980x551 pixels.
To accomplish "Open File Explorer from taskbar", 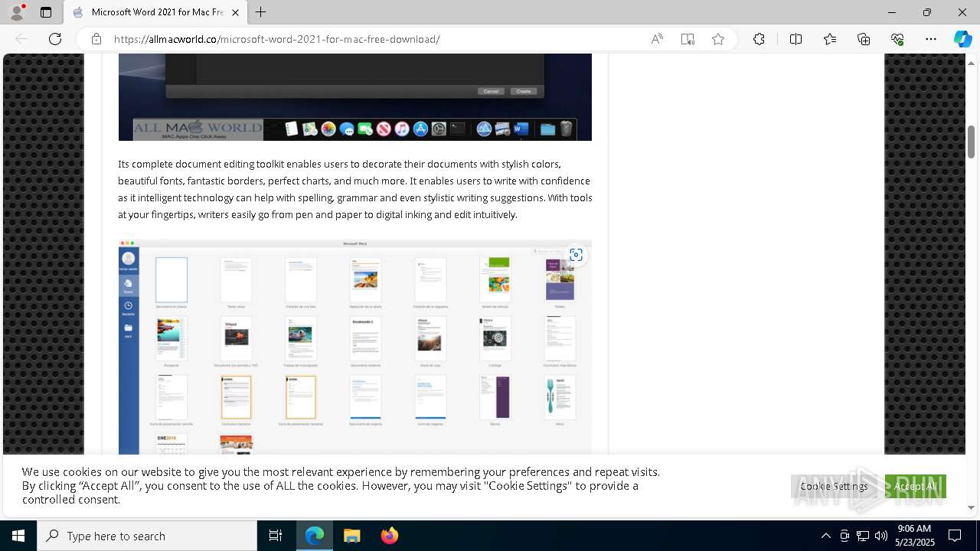I will 351,536.
